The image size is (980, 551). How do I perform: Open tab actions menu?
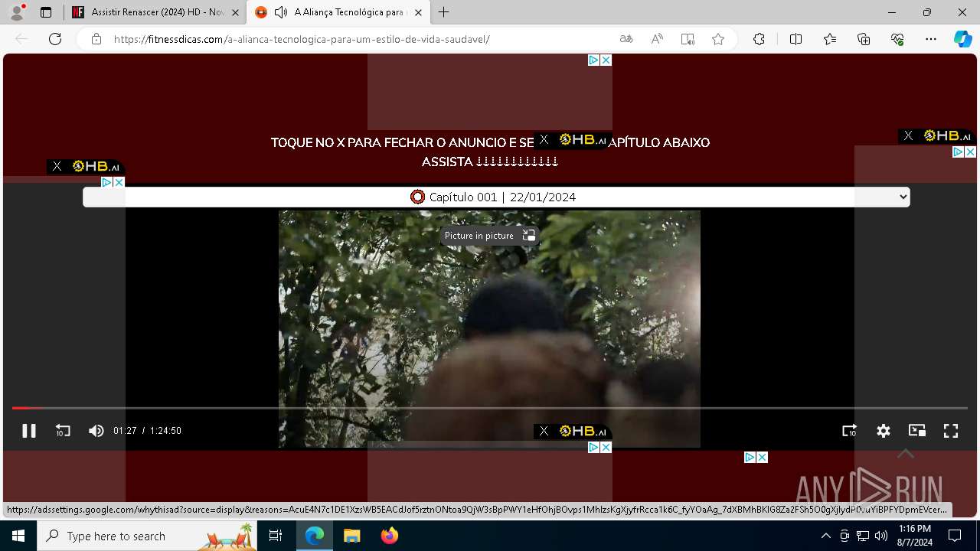(x=46, y=12)
